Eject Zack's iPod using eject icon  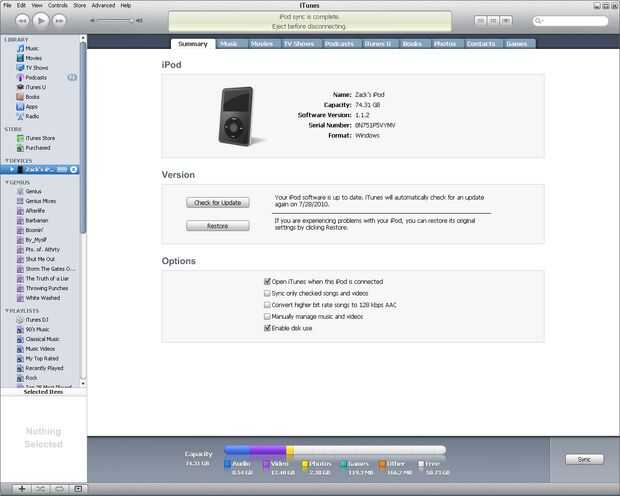click(74, 170)
